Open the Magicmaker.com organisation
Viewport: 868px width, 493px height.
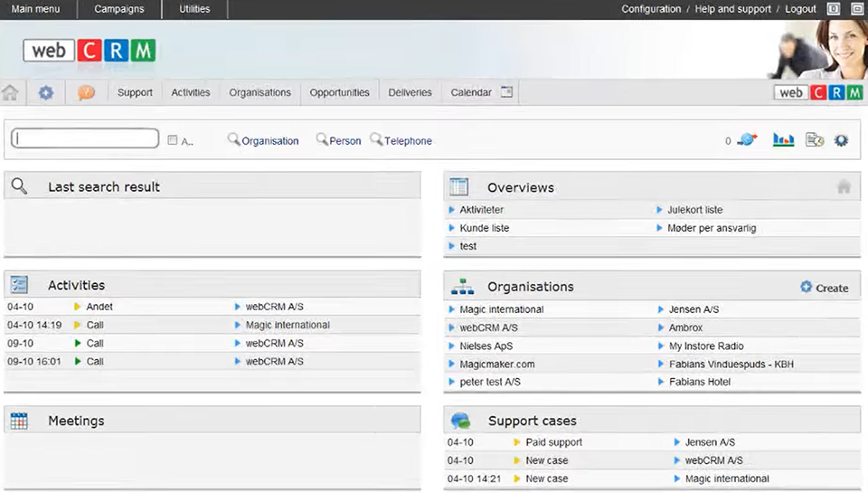coord(497,365)
